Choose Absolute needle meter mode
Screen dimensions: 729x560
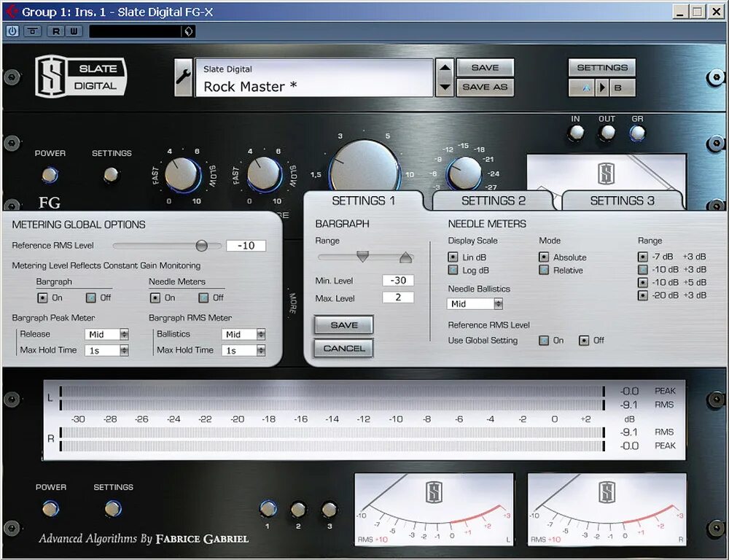click(x=544, y=257)
